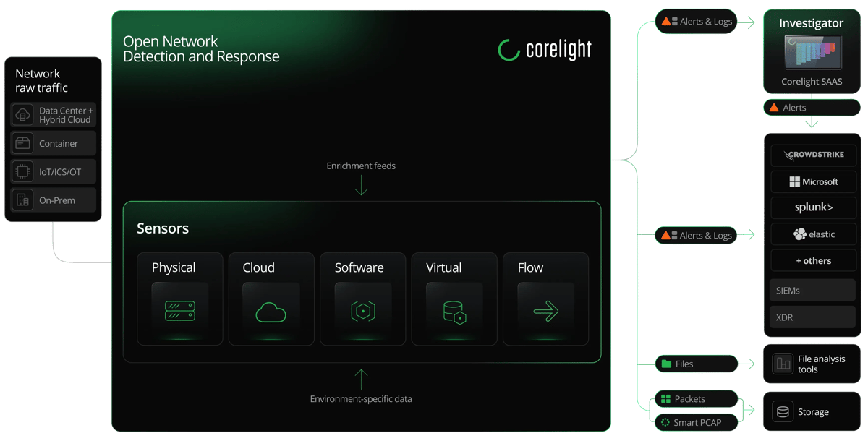This screenshot has height=441, width=868.
Task: Click the Smart PCAP circle icon
Action: 665,422
